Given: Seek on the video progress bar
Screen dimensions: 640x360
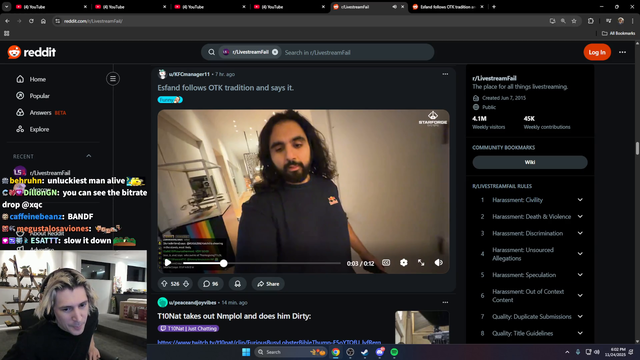Looking at the screenshot, I should [x=261, y=263].
